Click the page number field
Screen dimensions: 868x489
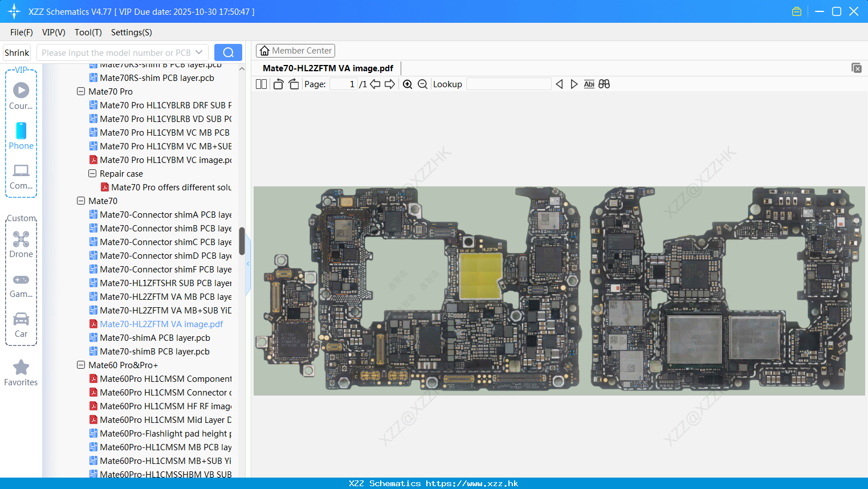344,84
